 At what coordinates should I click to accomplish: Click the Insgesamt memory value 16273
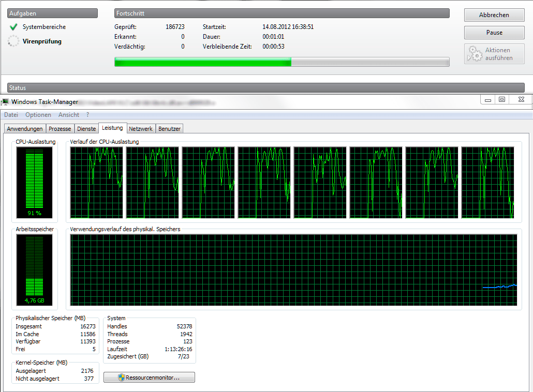(88, 326)
